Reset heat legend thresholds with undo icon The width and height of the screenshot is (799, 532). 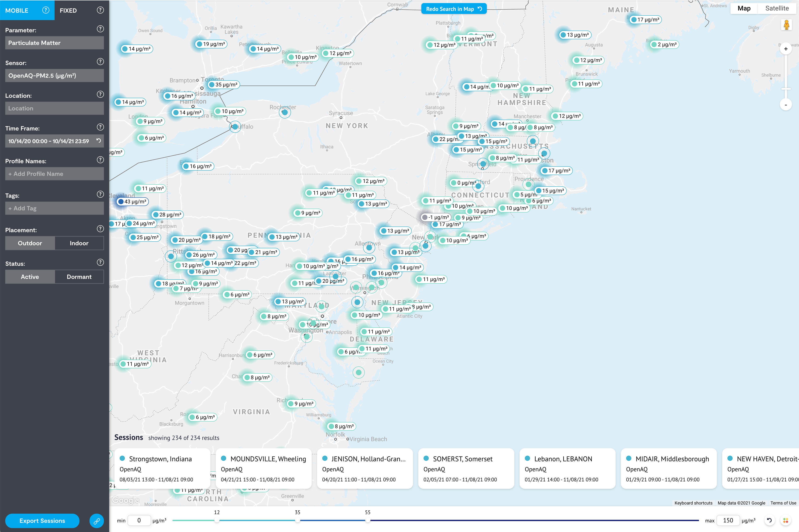(x=769, y=520)
